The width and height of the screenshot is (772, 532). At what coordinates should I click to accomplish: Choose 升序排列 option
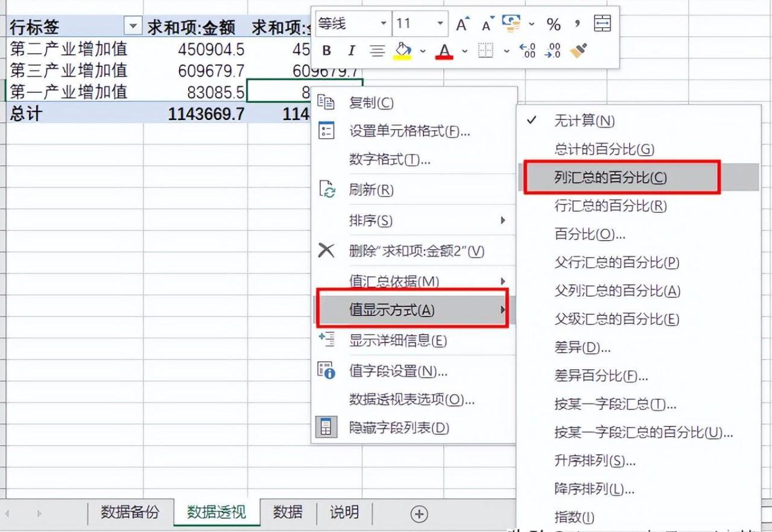[639, 461]
